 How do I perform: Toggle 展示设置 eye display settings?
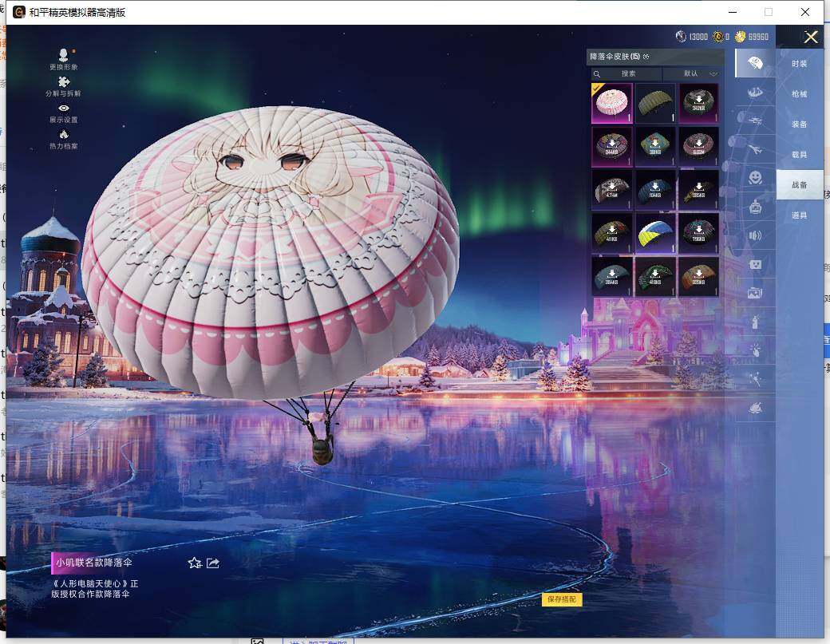click(x=64, y=108)
